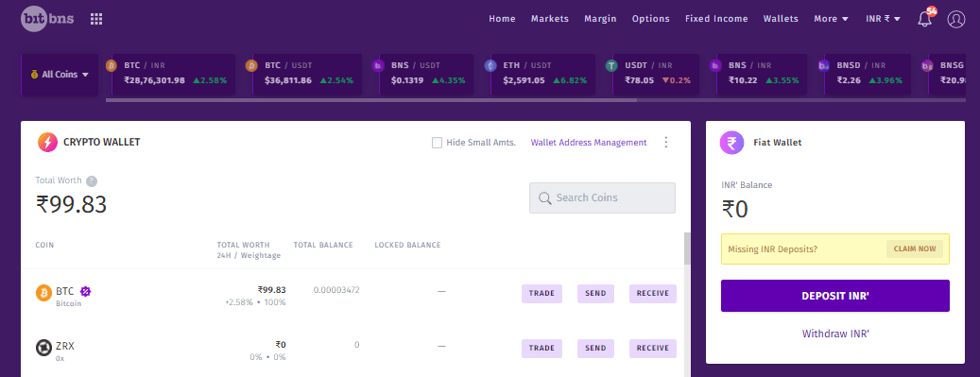The image size is (980, 377).
Task: Click the ₹99.83 total worth value
Action: 71,204
